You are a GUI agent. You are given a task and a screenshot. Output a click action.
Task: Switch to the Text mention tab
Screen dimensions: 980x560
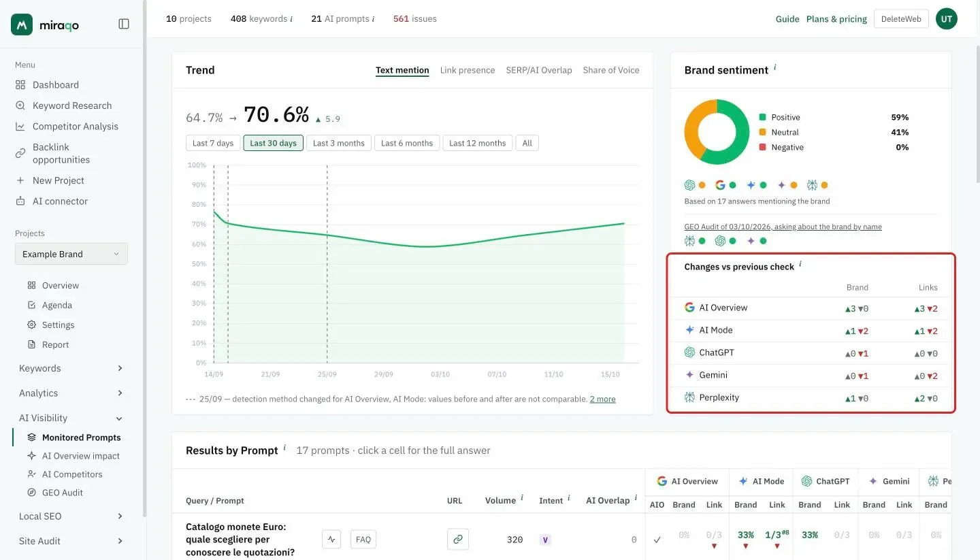(402, 70)
